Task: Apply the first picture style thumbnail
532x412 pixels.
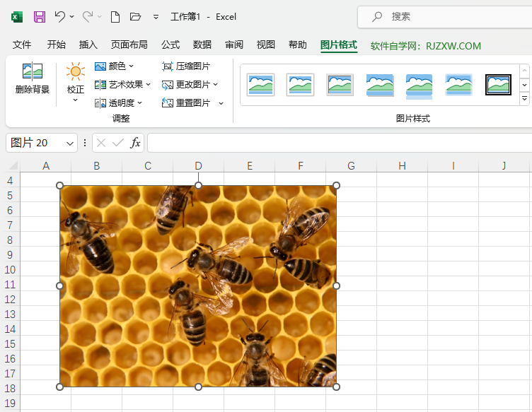Action: [x=260, y=85]
